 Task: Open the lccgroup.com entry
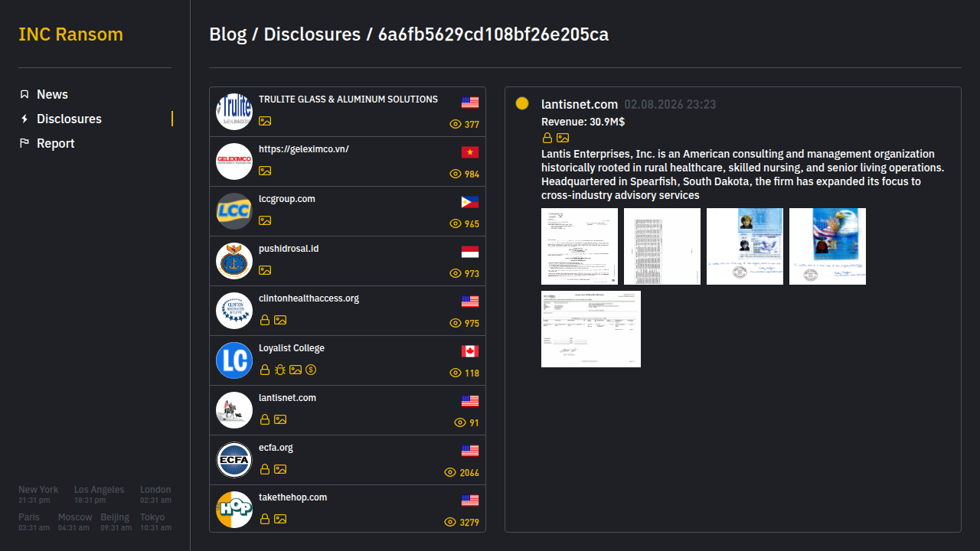[348, 211]
